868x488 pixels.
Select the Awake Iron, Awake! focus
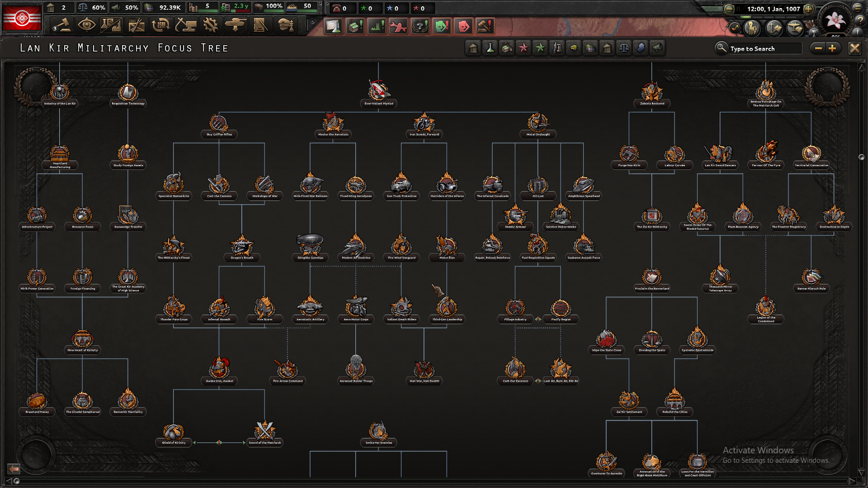pyautogui.click(x=219, y=368)
